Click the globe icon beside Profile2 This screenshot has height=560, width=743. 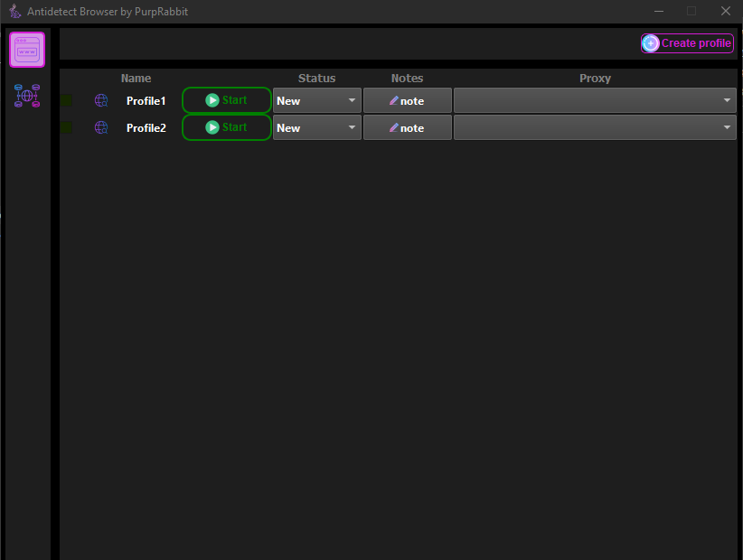(x=100, y=127)
